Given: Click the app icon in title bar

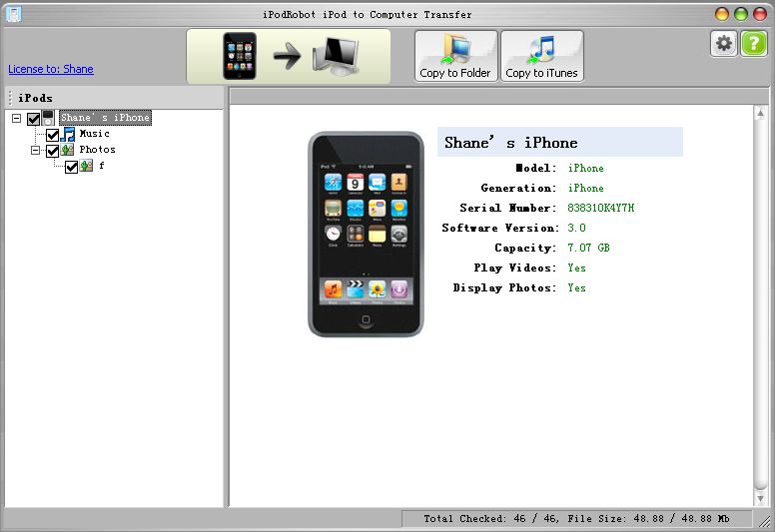Looking at the screenshot, I should [x=14, y=14].
